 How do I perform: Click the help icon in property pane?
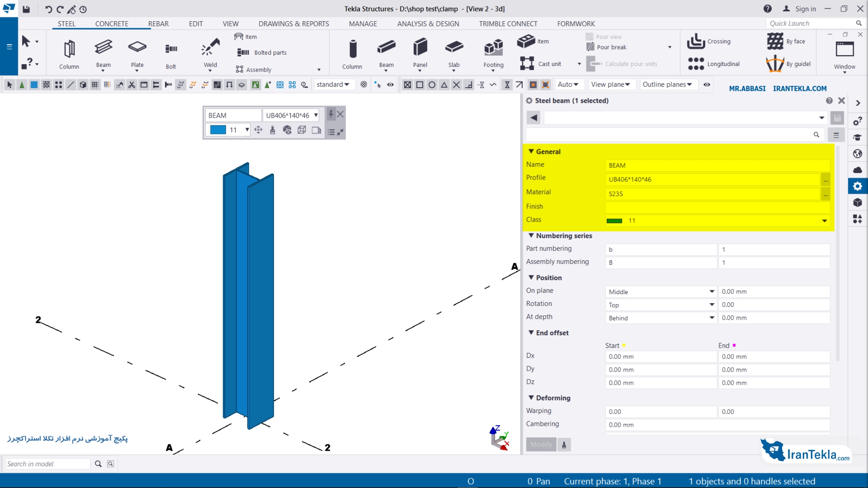coord(829,101)
